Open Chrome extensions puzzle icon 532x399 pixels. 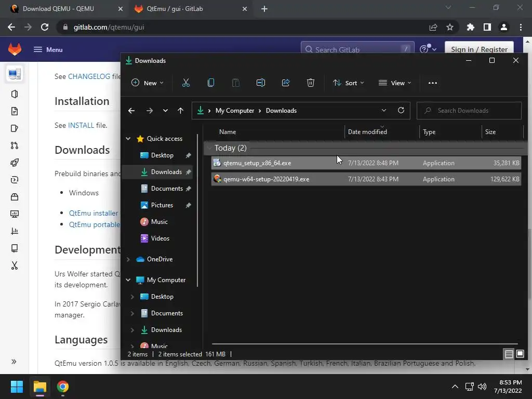click(x=471, y=27)
